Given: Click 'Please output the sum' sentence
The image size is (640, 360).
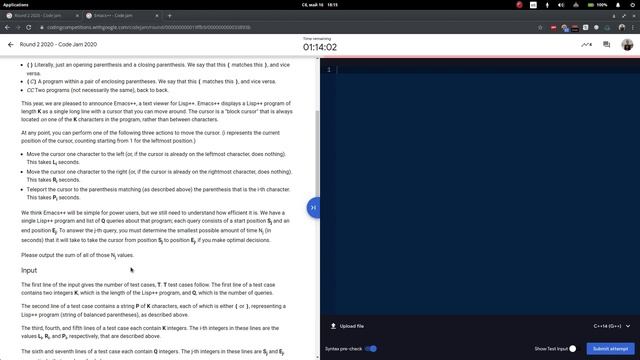Looking at the screenshot, I should (x=78, y=255).
